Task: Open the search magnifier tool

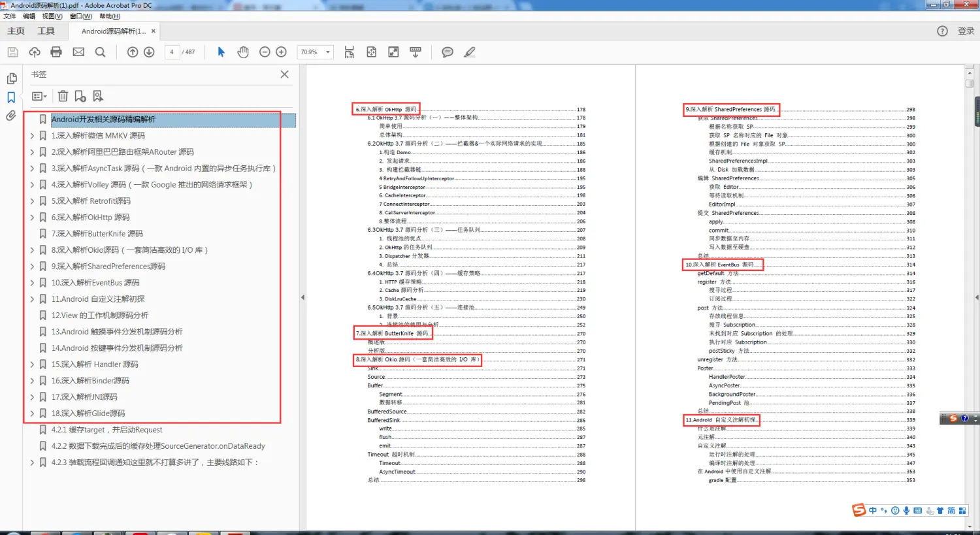Action: pos(100,52)
